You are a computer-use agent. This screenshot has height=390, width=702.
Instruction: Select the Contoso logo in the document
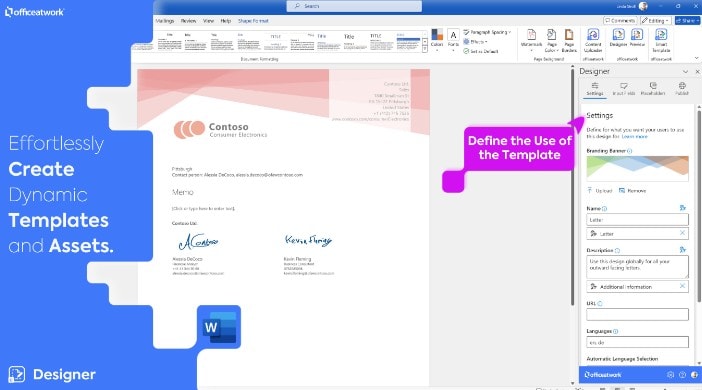tap(220, 129)
